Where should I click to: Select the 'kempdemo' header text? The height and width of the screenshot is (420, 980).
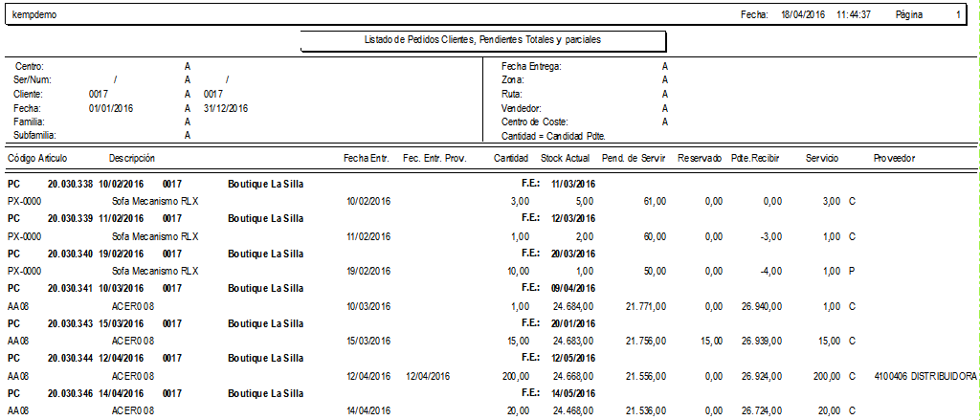point(34,15)
